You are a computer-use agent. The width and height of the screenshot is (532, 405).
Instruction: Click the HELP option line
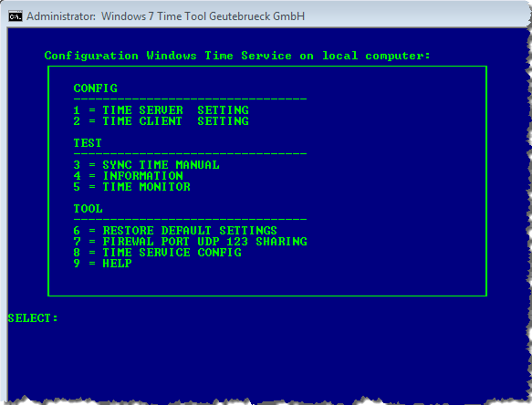(x=102, y=264)
